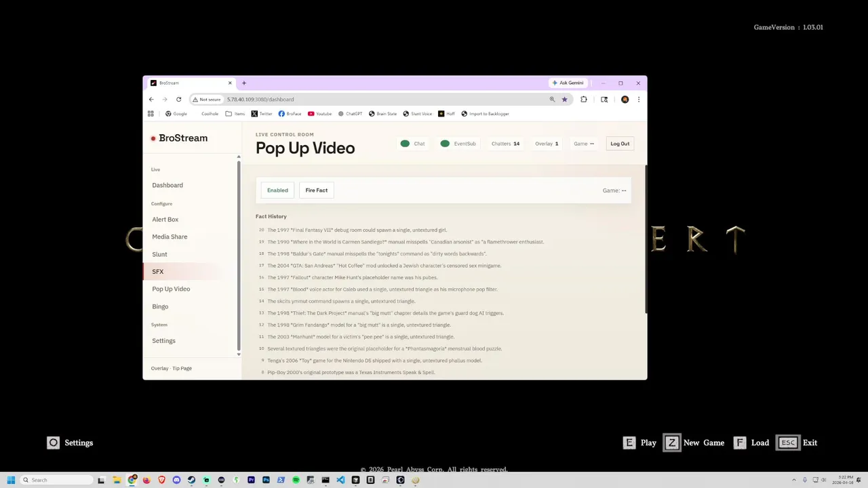Open a new browser tab
Image resolution: width=868 pixels, height=488 pixels.
point(244,83)
